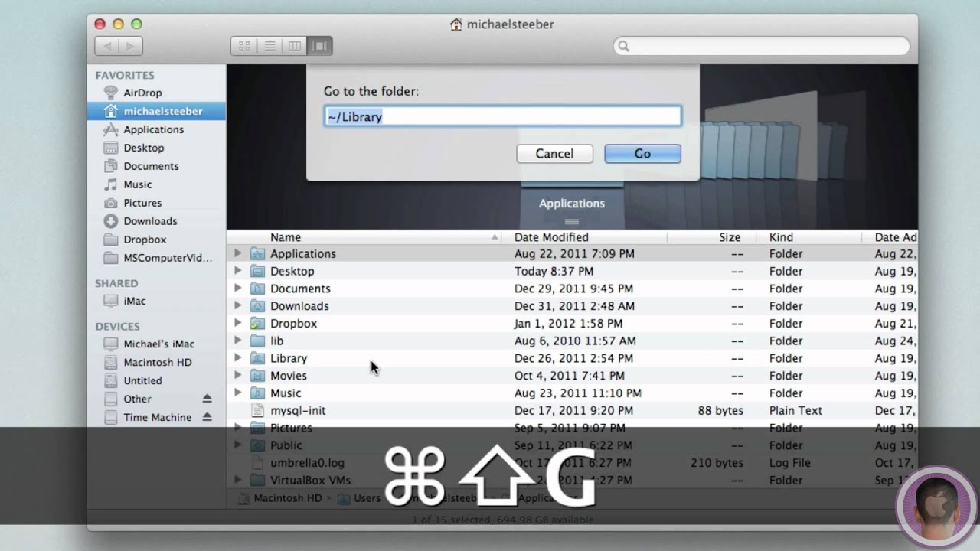Open Downloads in sidebar
The width and height of the screenshot is (980, 551).
pyautogui.click(x=150, y=221)
